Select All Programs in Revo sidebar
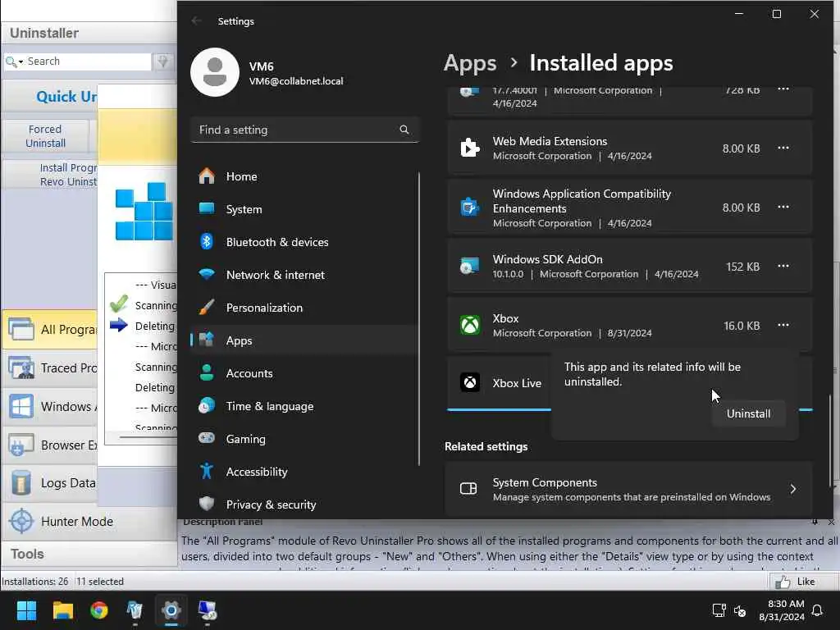Viewport: 840px width, 630px height. coord(50,330)
